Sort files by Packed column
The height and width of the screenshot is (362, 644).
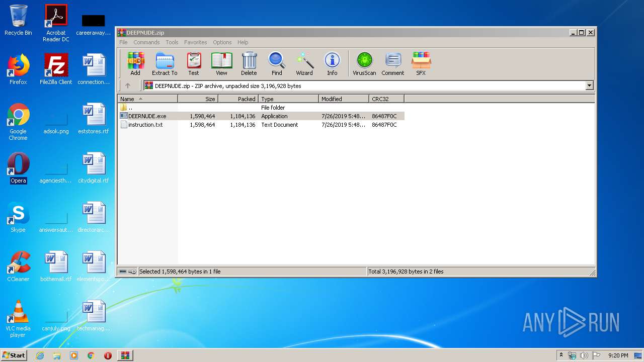[238, 99]
